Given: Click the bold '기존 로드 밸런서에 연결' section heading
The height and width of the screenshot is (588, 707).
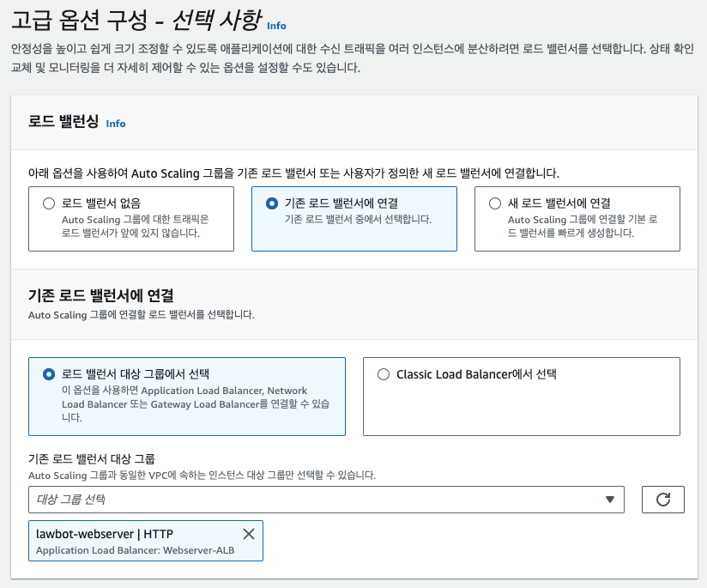Looking at the screenshot, I should click(x=101, y=295).
